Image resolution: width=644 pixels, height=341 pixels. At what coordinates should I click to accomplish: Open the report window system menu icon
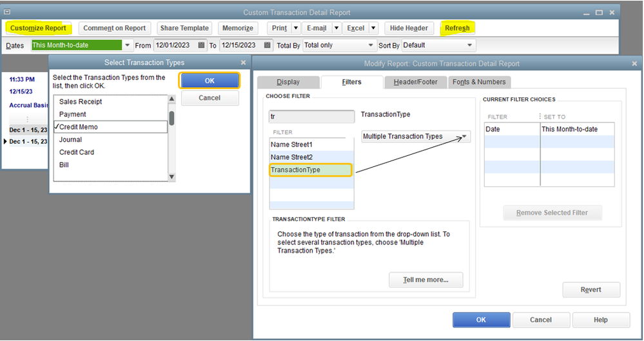point(7,12)
